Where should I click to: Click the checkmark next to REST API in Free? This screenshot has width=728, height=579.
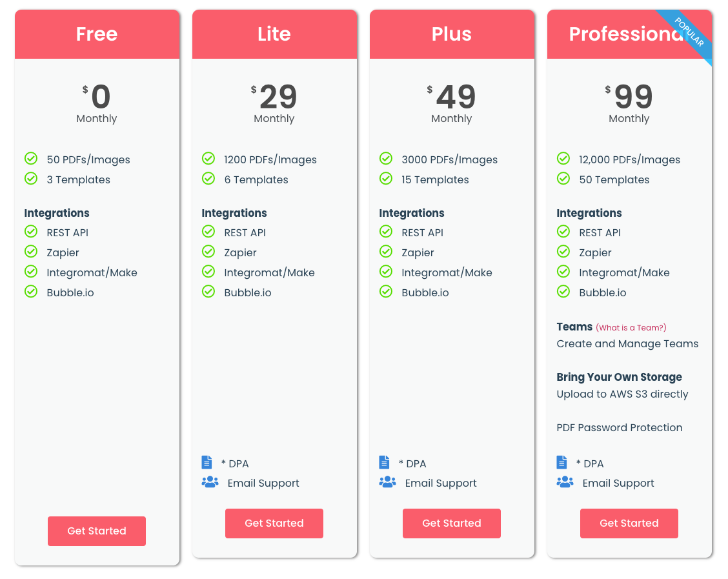click(30, 231)
